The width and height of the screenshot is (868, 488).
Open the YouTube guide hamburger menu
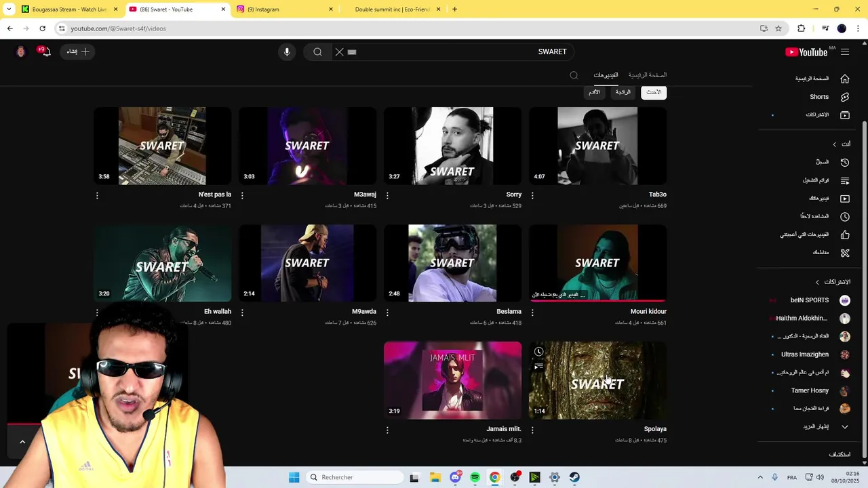pyautogui.click(x=845, y=52)
